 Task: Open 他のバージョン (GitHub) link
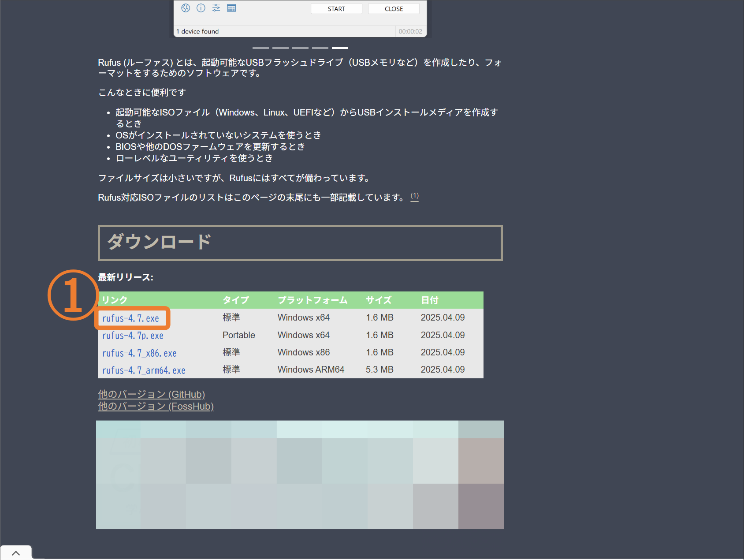pos(152,394)
